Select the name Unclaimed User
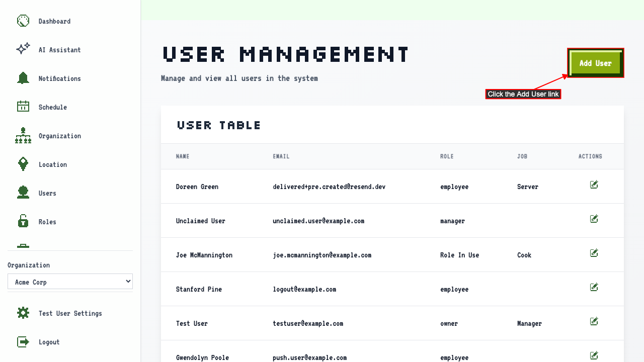 pyautogui.click(x=201, y=221)
